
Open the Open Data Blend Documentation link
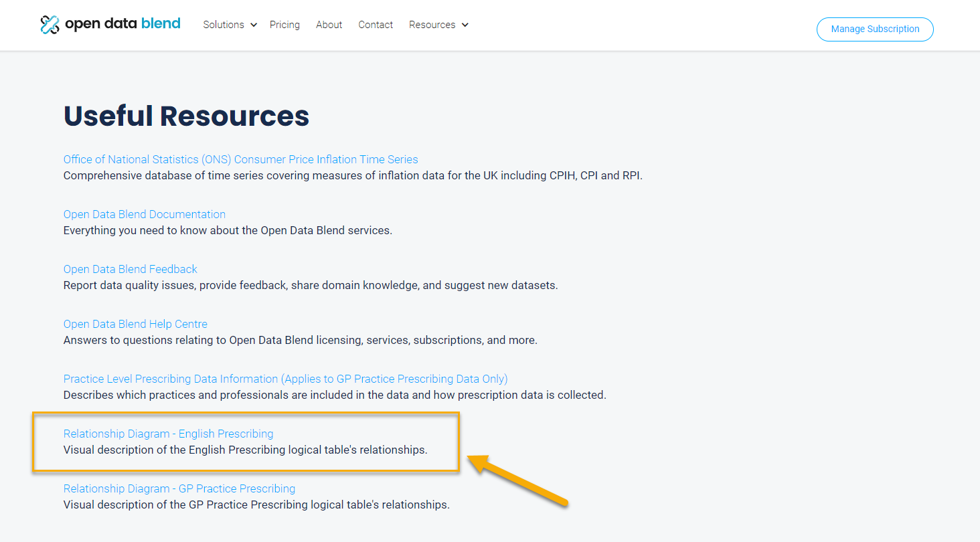tap(145, 214)
